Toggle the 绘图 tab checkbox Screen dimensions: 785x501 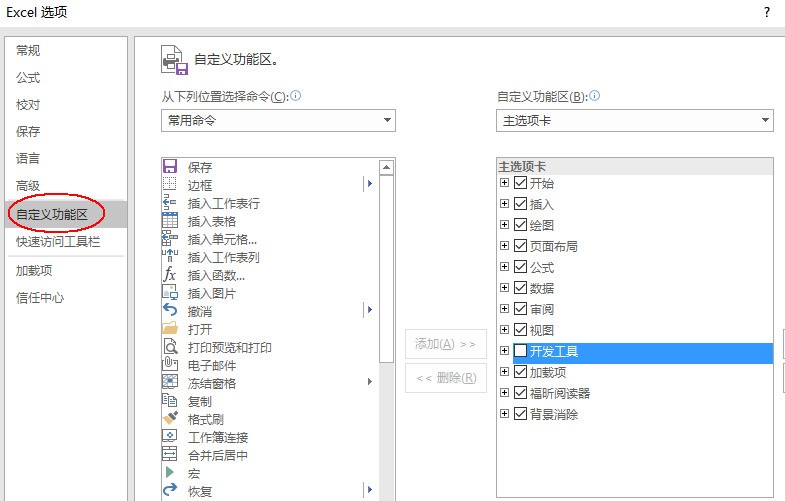(x=521, y=225)
